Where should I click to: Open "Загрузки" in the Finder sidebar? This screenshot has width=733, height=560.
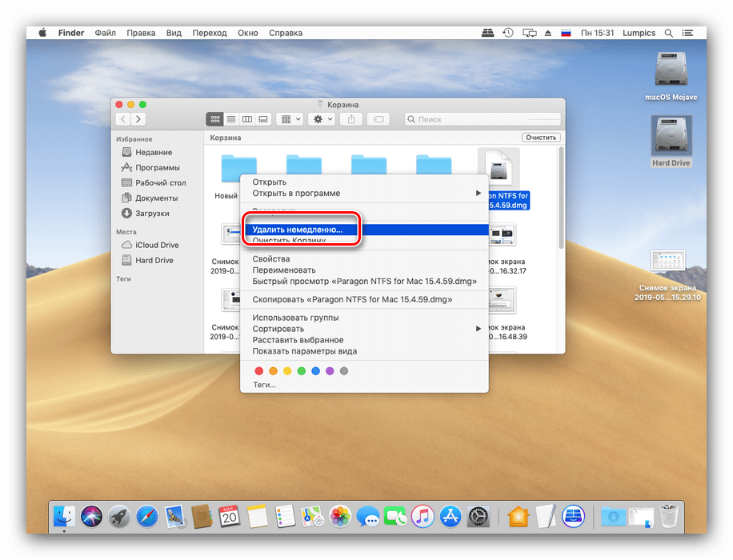[152, 214]
